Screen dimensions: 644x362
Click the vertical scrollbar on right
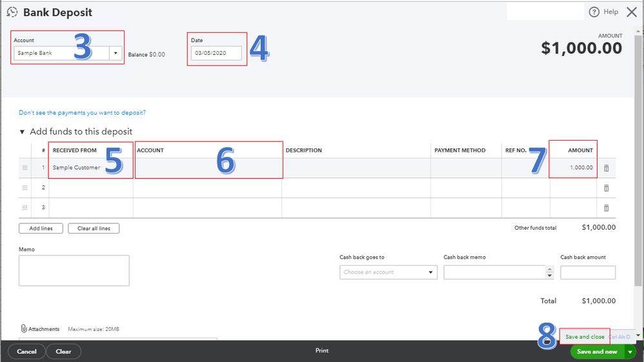[x=638, y=160]
